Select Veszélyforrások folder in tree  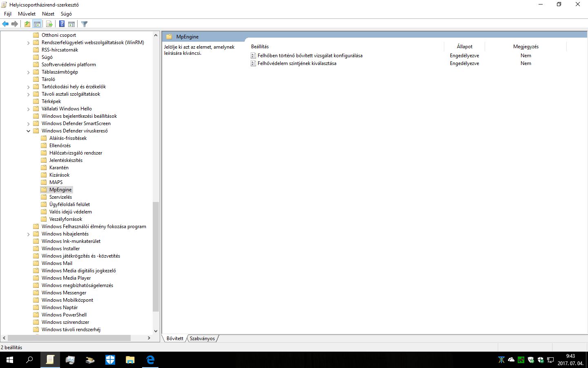click(65, 219)
